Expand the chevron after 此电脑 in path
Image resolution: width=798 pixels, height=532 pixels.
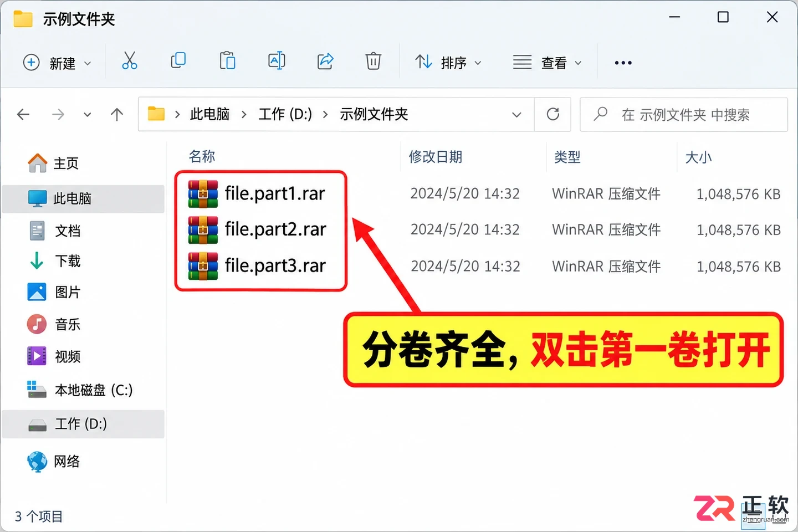click(244, 115)
